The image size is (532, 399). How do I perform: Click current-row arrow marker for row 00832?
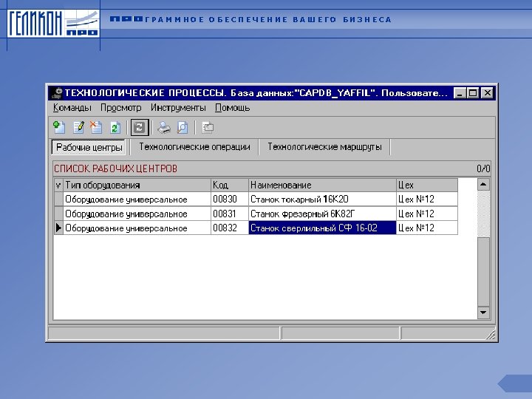[58, 228]
